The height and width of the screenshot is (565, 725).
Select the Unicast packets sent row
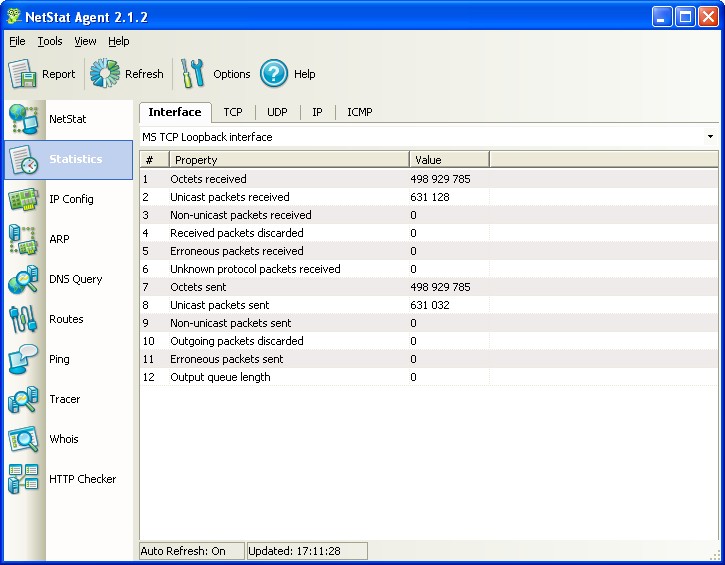tap(429, 305)
